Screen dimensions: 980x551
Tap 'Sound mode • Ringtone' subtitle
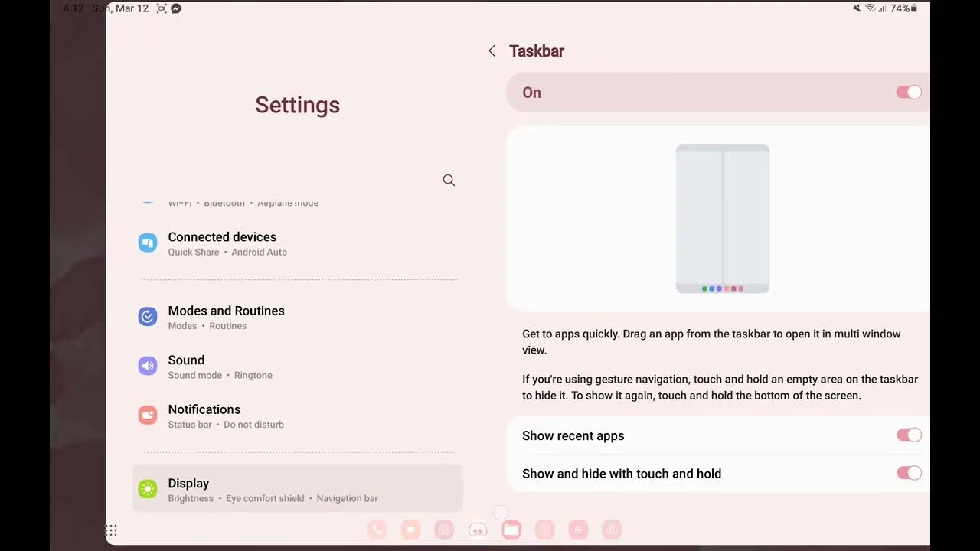coord(220,375)
